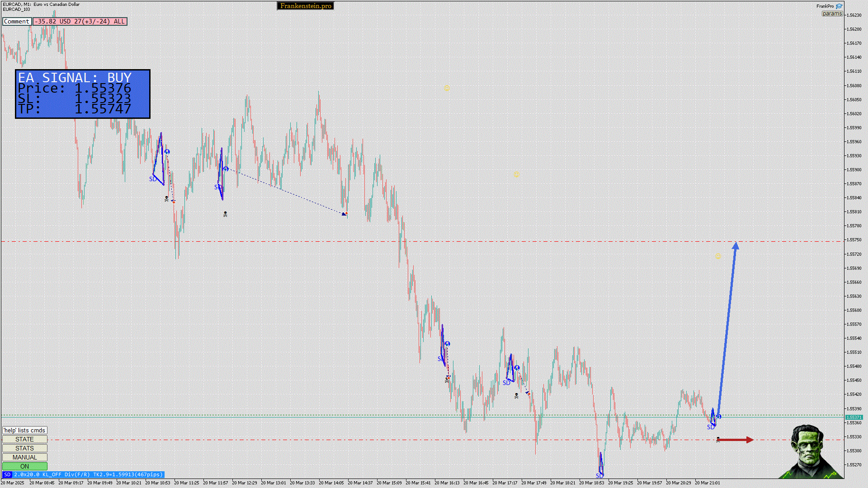Click the 1.55371 current price tag
Image resolution: width=868 pixels, height=488 pixels.
854,418
